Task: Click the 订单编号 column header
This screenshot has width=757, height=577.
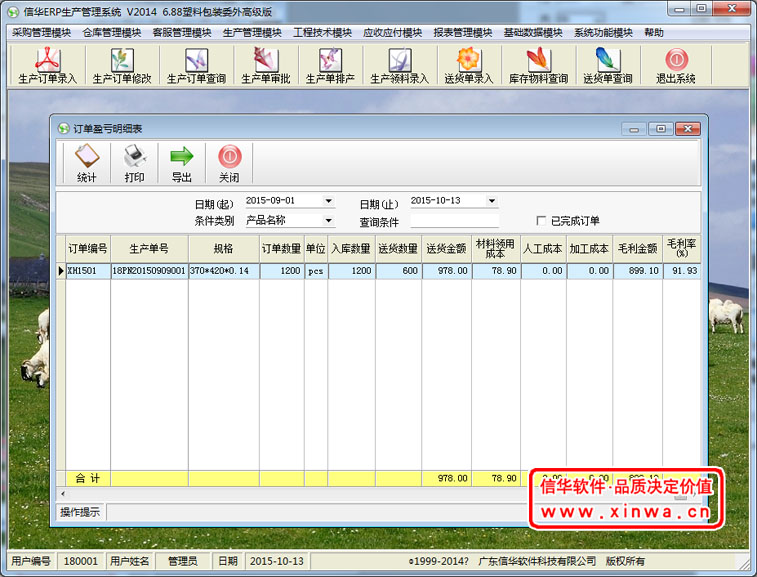Action: [x=88, y=249]
